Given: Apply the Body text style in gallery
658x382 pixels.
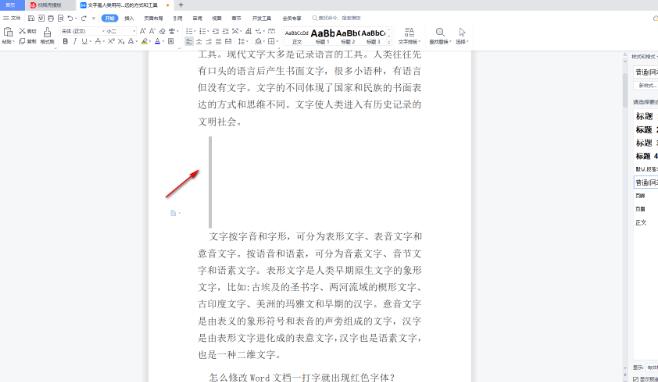Looking at the screenshot, I should pyautogui.click(x=297, y=36).
